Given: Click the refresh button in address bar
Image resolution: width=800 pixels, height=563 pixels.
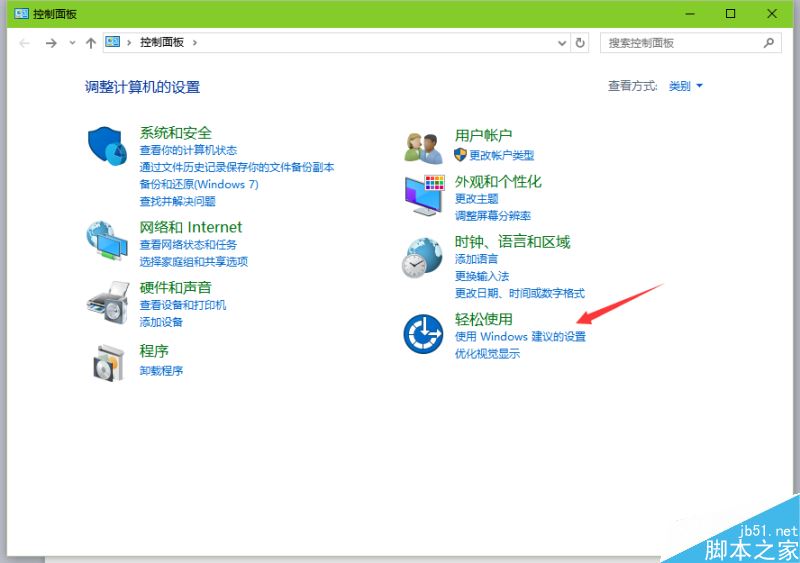Looking at the screenshot, I should [x=580, y=43].
